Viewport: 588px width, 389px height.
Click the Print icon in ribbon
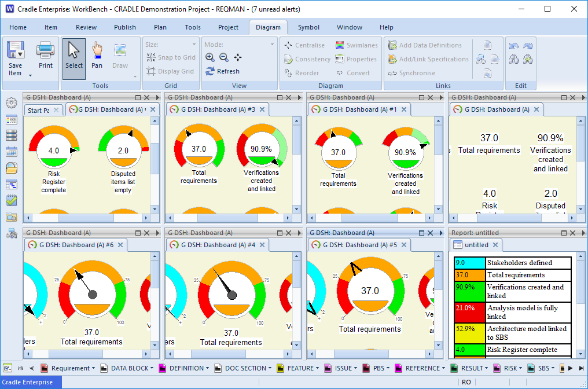point(45,50)
